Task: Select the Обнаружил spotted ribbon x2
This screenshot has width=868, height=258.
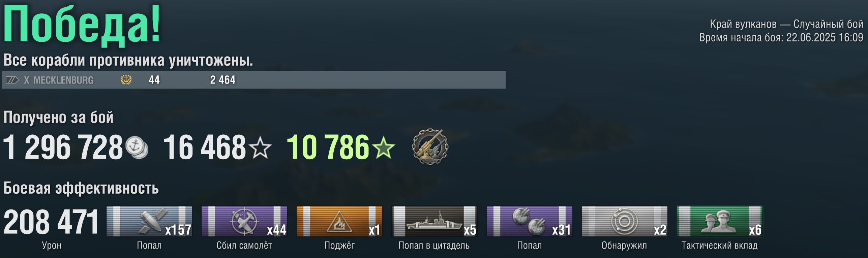Action: click(625, 221)
